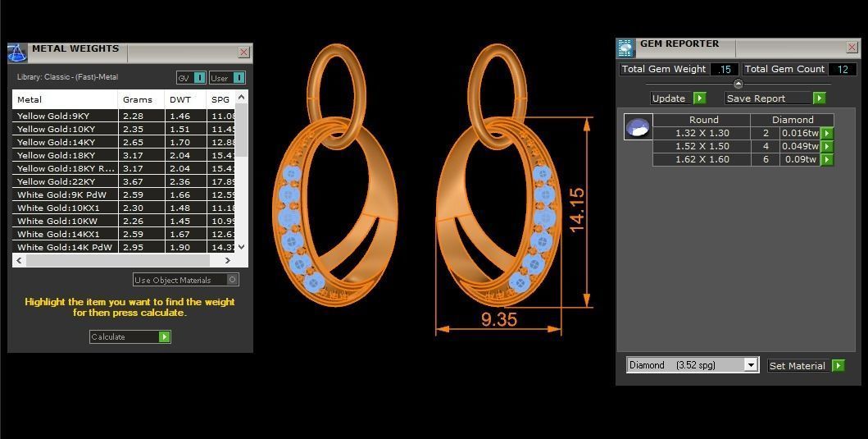Click the Library: Classic - (Fast)-Metal label
Image resolution: width=868 pixels, height=439 pixels.
[67, 77]
